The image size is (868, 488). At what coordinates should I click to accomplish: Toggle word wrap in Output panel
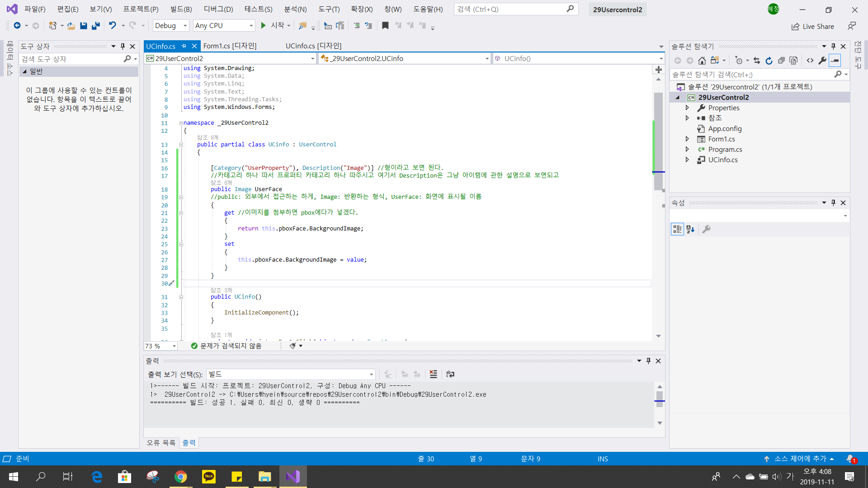(x=450, y=374)
